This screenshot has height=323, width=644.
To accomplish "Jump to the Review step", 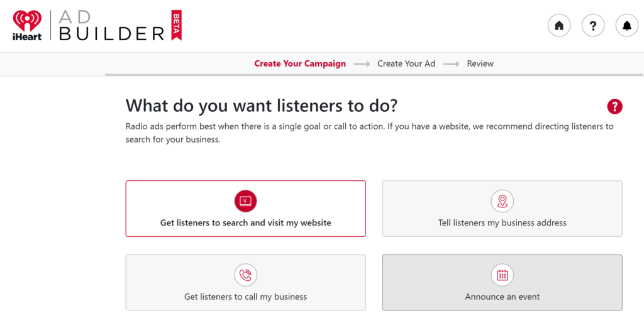I will (480, 63).
